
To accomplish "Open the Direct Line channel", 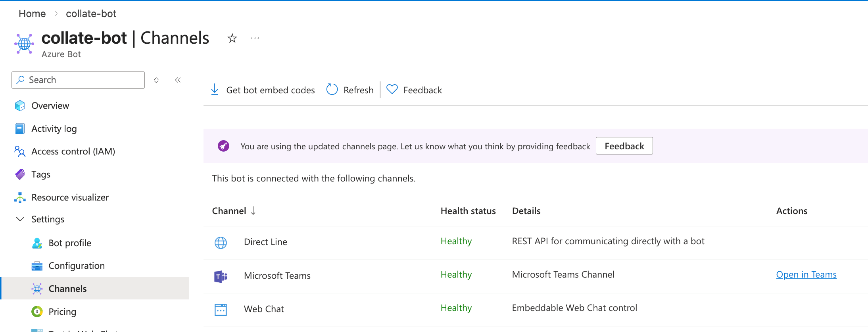I will point(265,242).
